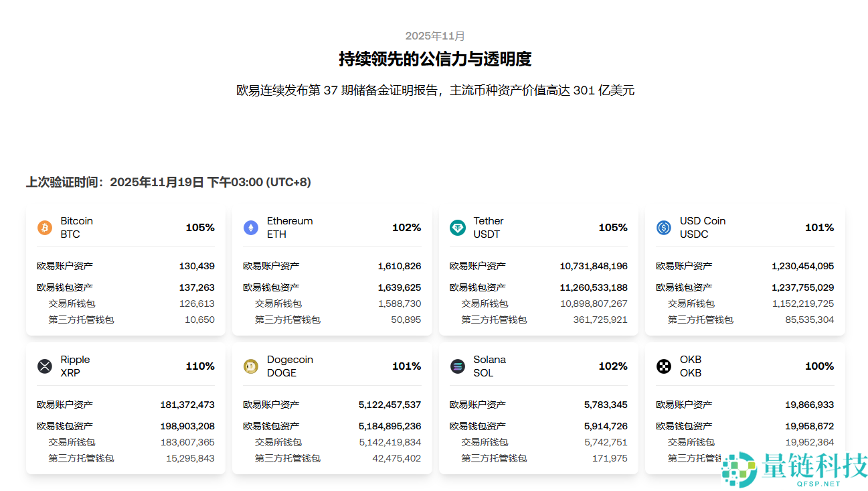Click XRP custody wallet value 15,295,843
The image size is (868, 491).
pos(190,458)
